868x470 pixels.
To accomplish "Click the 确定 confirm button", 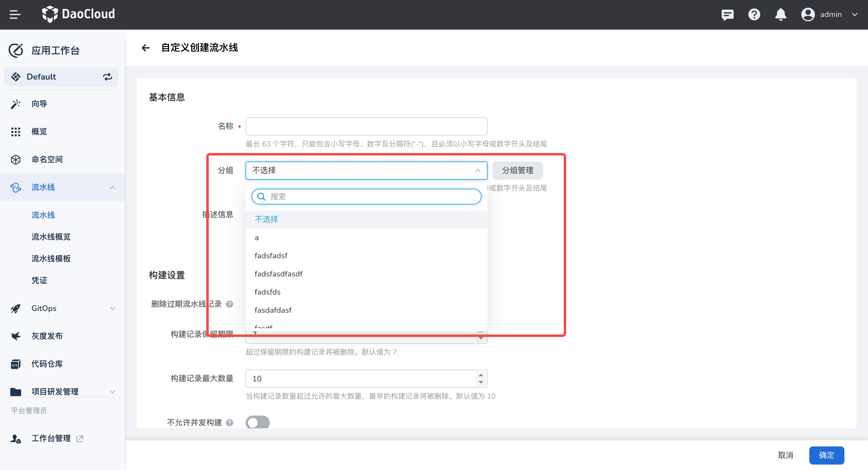I will tap(826, 455).
